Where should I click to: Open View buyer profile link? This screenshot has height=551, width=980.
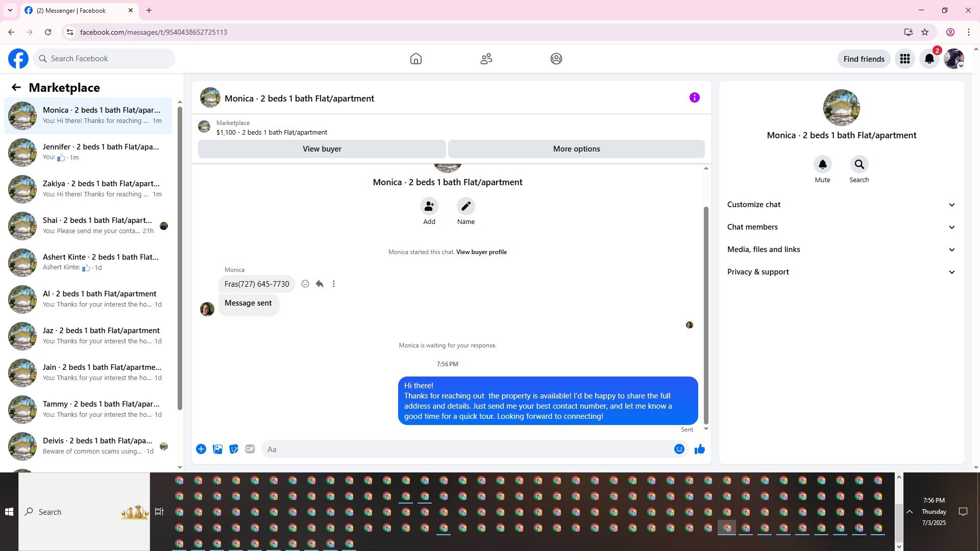481,252
